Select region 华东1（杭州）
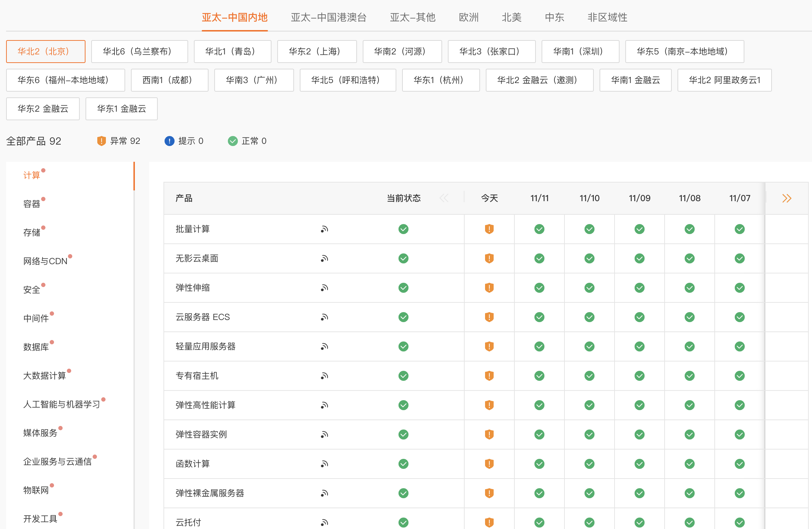 coord(440,80)
